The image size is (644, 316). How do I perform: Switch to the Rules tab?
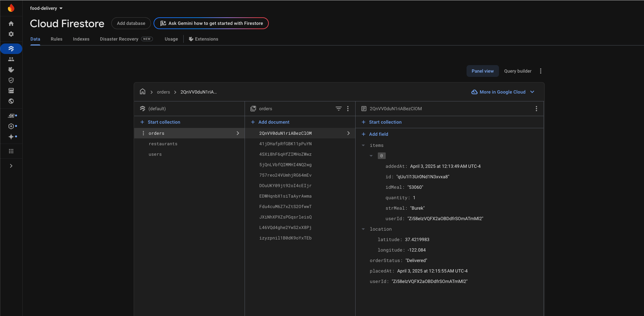57,39
